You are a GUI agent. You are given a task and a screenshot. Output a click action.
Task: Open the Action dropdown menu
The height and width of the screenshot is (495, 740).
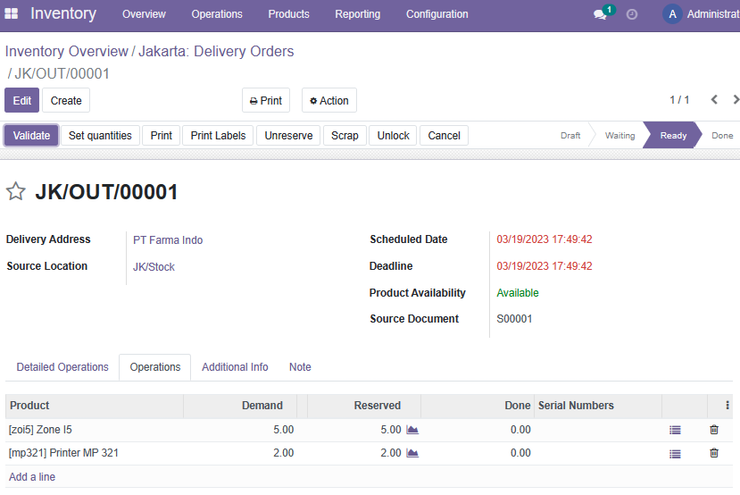click(x=329, y=101)
